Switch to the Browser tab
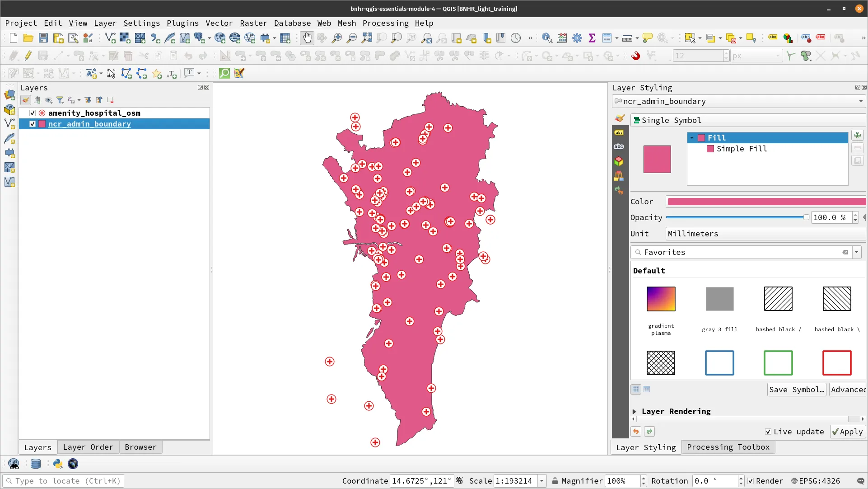The height and width of the screenshot is (489, 868). click(x=140, y=447)
